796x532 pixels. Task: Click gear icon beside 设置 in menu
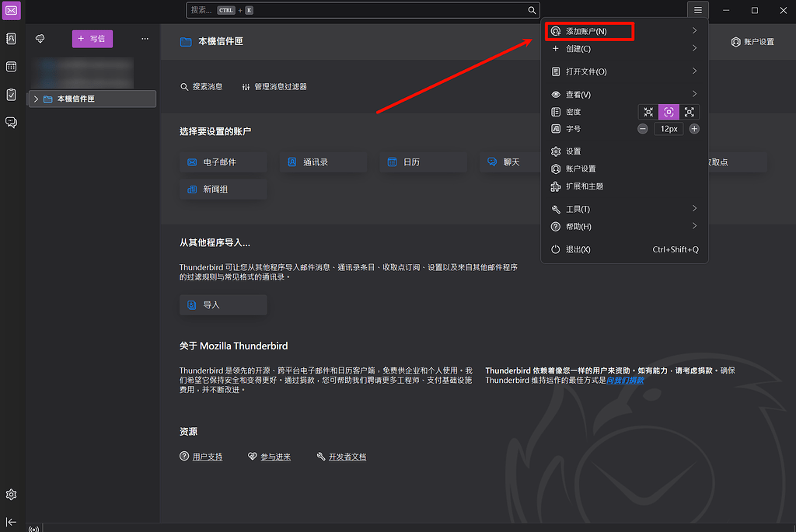556,151
